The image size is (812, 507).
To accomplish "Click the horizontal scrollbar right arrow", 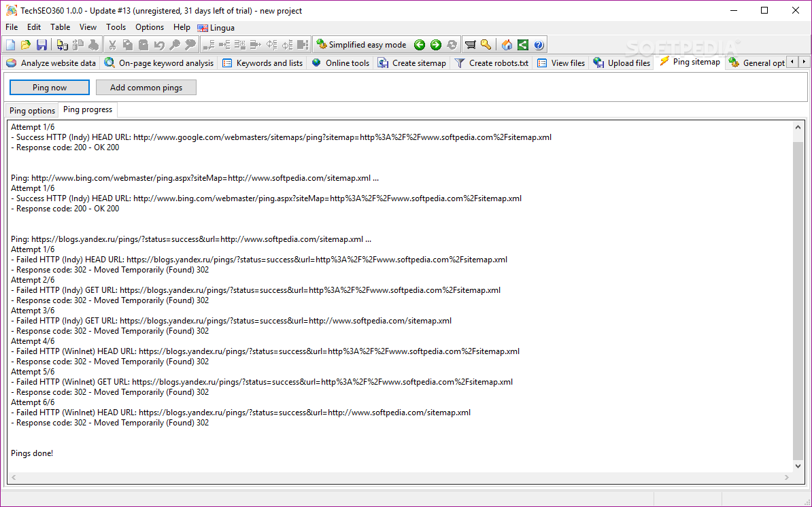I will tap(787, 478).
